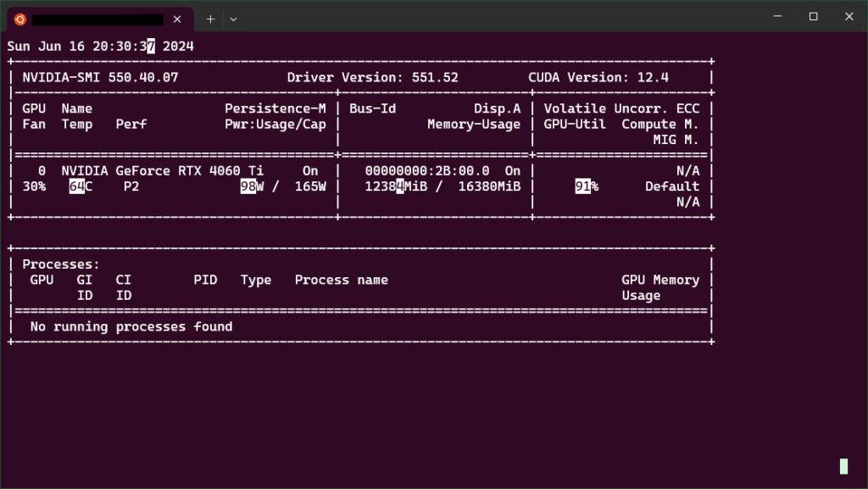
Task: Click total memory value "16380MiB"
Action: pyautogui.click(x=489, y=186)
